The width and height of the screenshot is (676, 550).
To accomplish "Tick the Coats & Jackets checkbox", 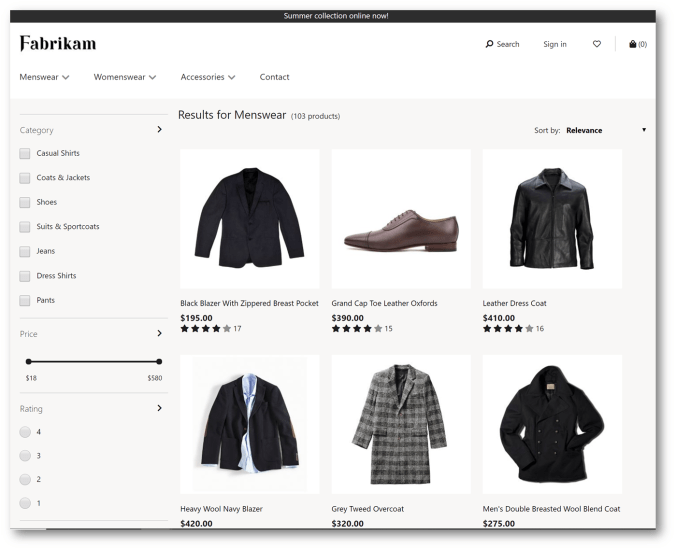I will [25, 178].
